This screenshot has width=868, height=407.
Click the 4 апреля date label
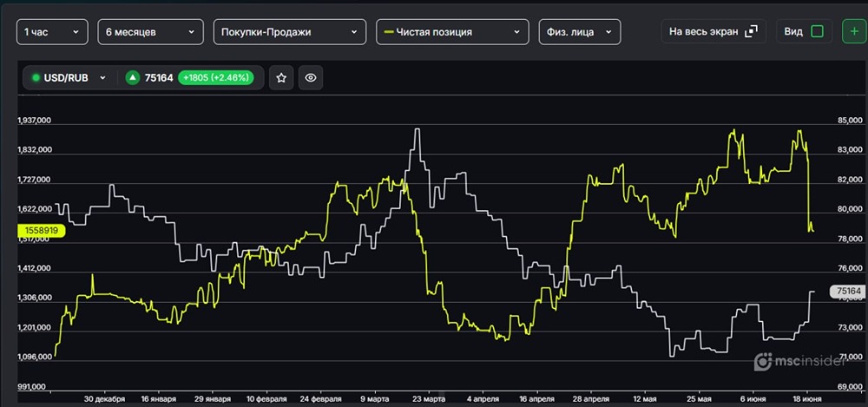click(483, 398)
